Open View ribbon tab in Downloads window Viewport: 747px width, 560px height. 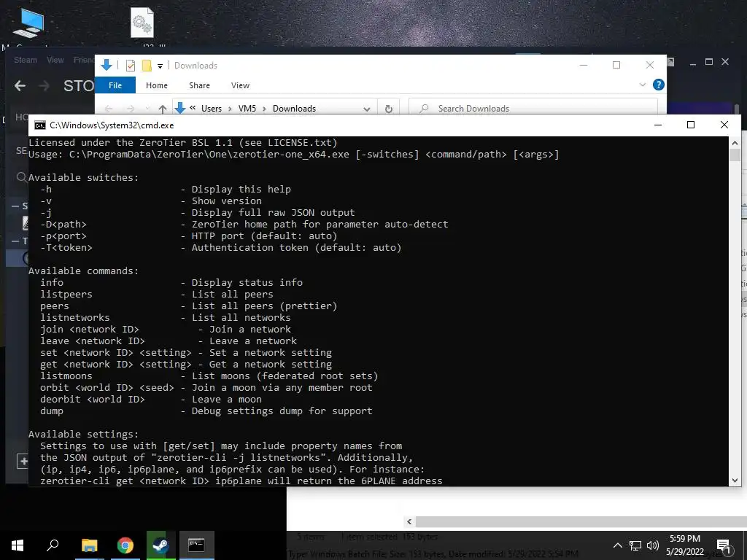pos(240,85)
